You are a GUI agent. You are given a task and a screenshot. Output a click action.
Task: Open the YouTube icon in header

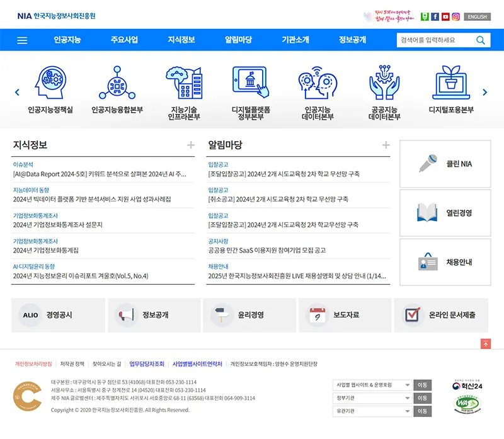point(445,17)
